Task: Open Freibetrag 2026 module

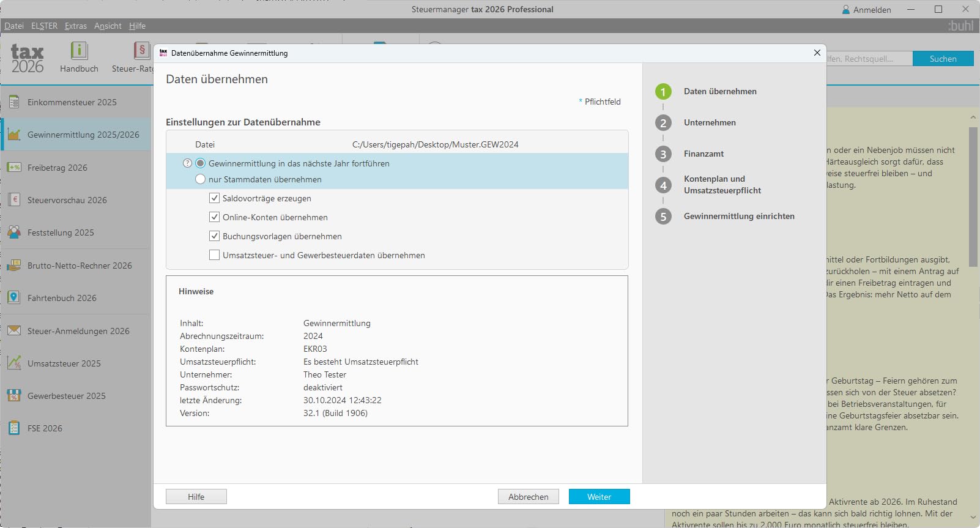Action: tap(76, 168)
